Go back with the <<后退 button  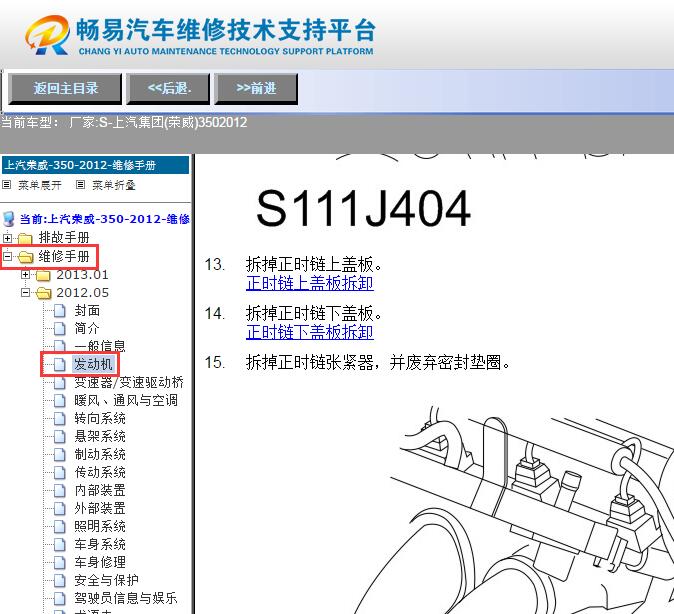click(168, 89)
